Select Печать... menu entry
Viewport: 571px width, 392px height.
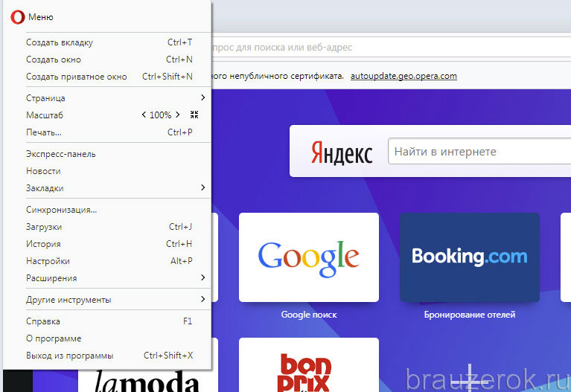pos(109,132)
